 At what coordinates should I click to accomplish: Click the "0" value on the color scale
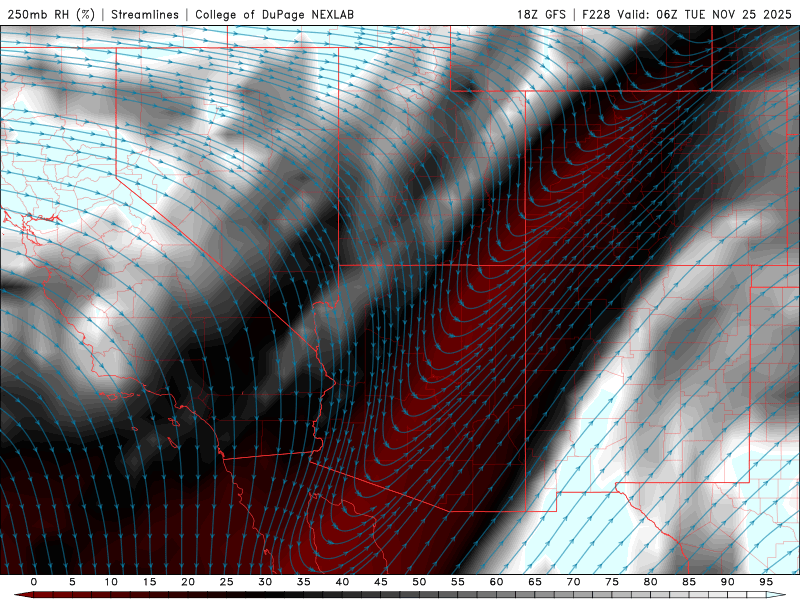point(34,582)
